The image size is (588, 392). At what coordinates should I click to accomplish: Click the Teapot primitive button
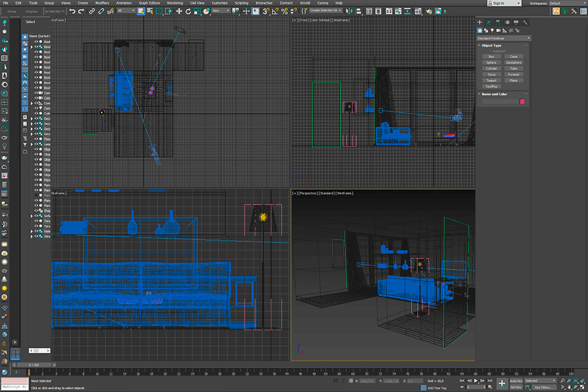[x=491, y=80]
